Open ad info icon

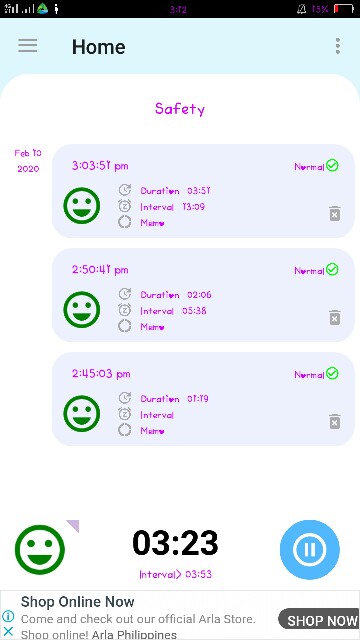click(x=8, y=616)
